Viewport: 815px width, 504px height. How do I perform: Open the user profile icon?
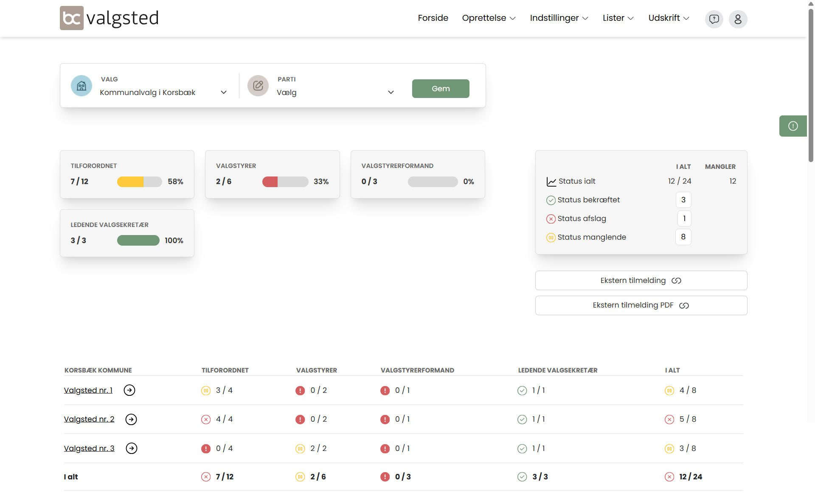click(738, 19)
